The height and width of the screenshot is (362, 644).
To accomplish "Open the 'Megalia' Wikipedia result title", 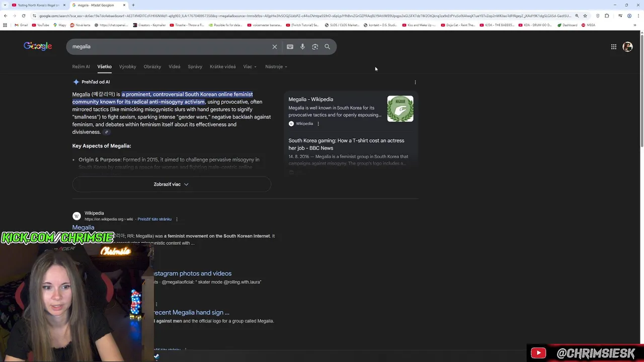I will pos(83,228).
